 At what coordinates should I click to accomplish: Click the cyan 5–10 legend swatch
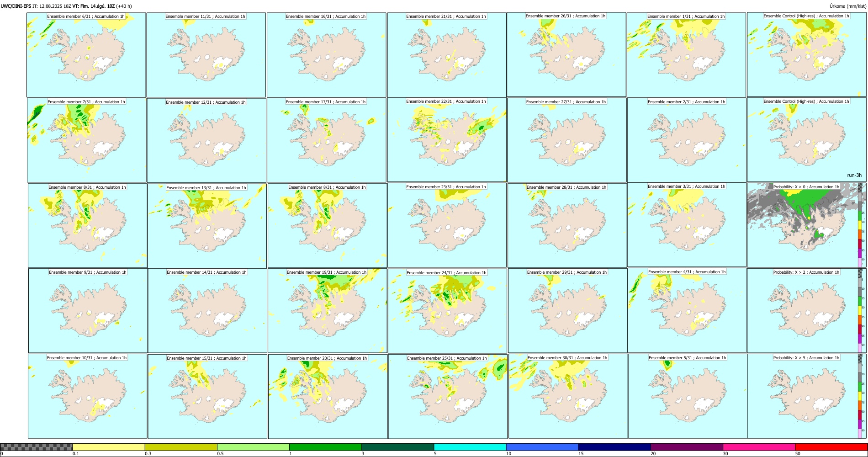point(470,447)
